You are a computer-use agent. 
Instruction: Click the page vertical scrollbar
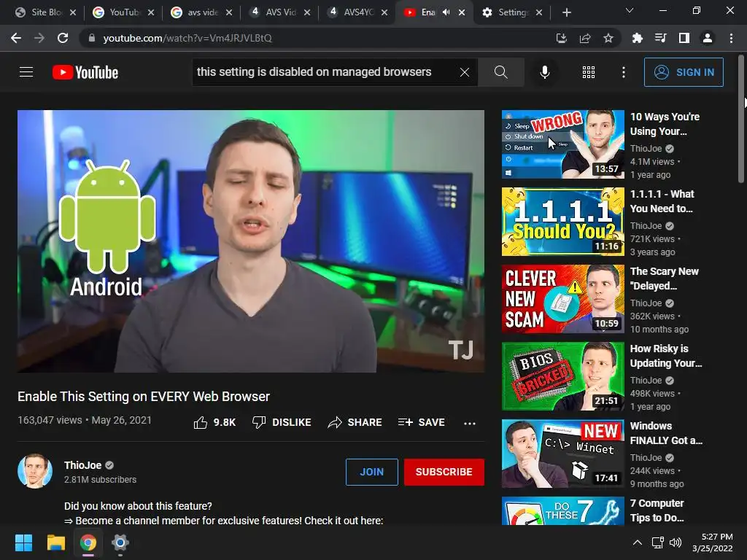(741, 119)
